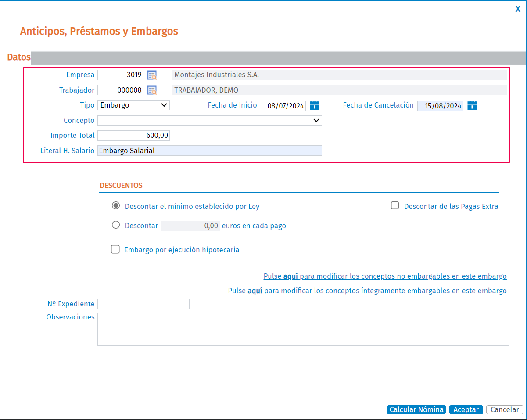The height and width of the screenshot is (420, 527).
Task: Click the 'Fecha de Cancelación' label
Action: click(378, 105)
